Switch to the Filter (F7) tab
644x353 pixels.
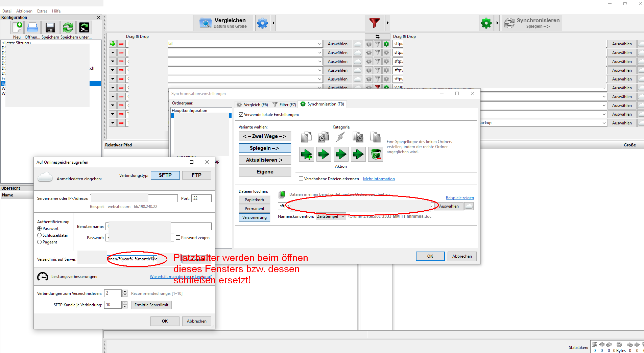point(284,104)
